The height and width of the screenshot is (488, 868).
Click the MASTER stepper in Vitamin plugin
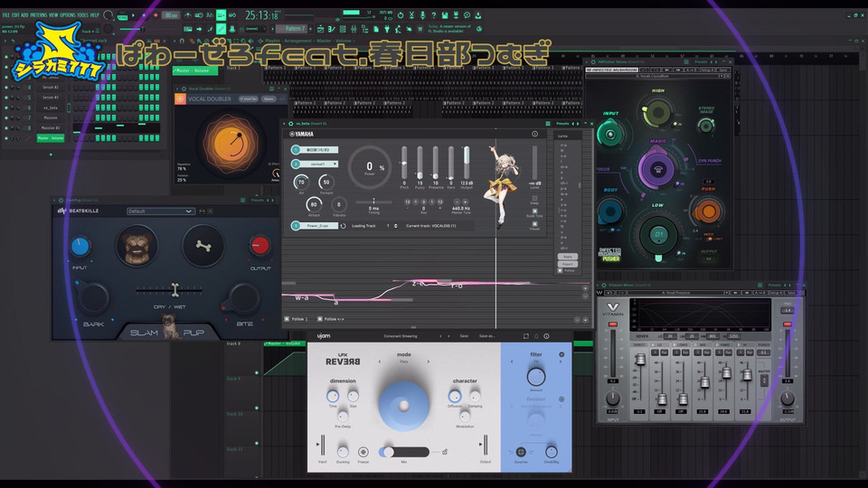[x=765, y=380]
